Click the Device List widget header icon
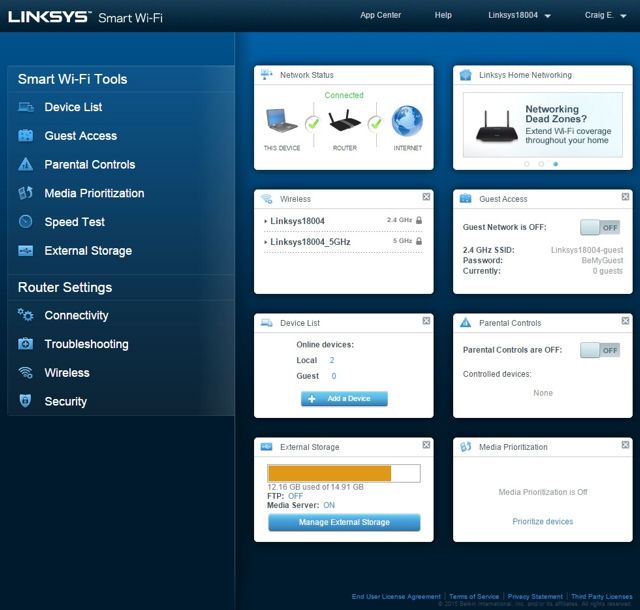The image size is (640, 610). pos(267,323)
